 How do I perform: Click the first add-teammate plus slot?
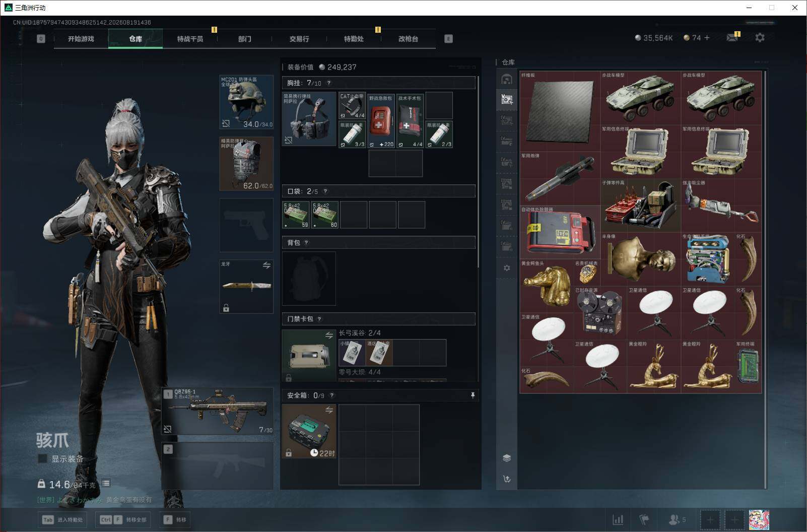[x=710, y=519]
